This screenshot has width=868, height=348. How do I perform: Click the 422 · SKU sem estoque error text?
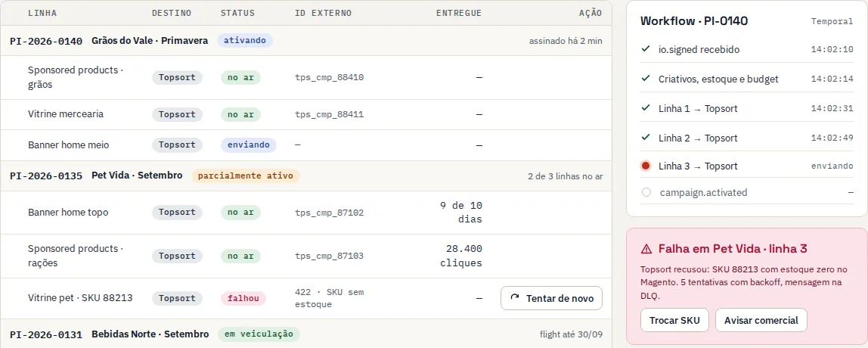coord(330,298)
